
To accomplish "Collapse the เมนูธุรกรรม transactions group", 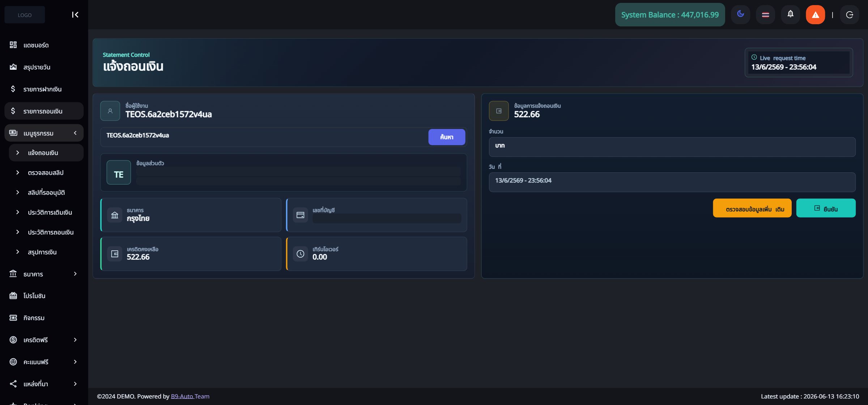I will pyautogui.click(x=44, y=133).
